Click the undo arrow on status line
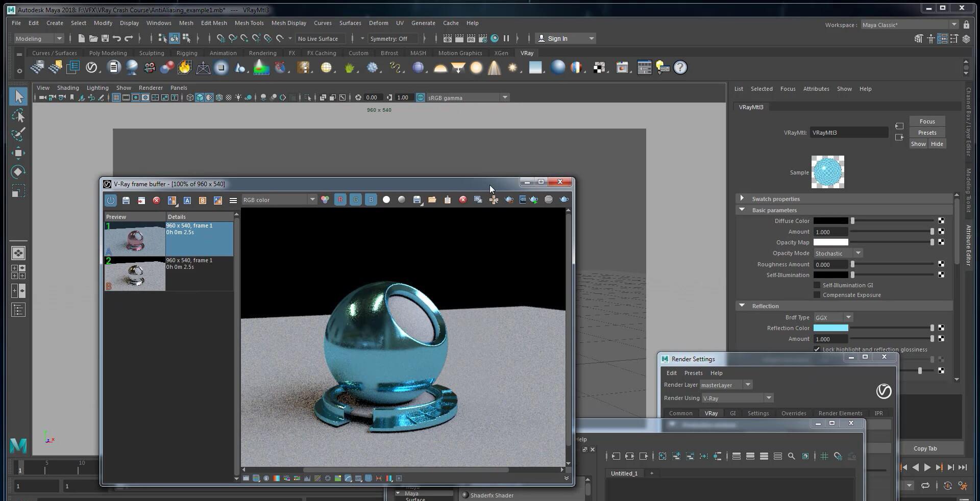 [117, 38]
